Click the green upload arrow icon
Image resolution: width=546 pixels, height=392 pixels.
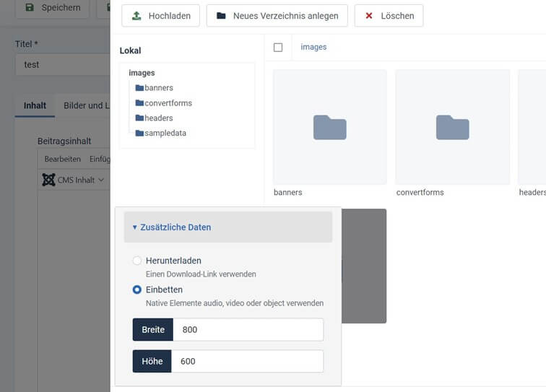[136, 16]
